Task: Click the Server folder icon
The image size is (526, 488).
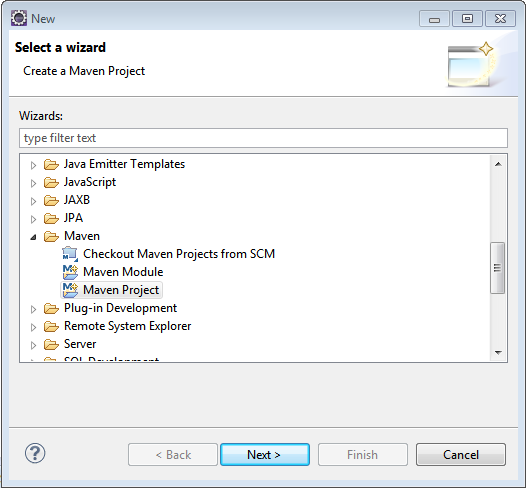Action: pos(51,344)
